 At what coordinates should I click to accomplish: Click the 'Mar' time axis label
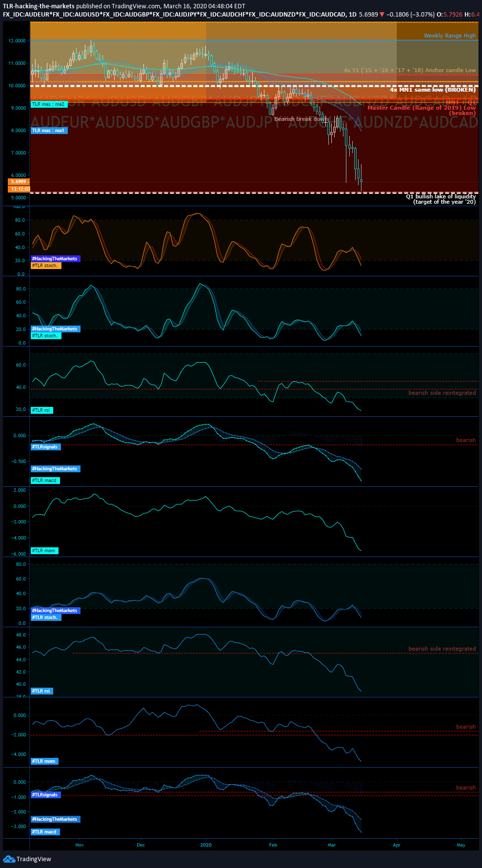pyautogui.click(x=332, y=845)
